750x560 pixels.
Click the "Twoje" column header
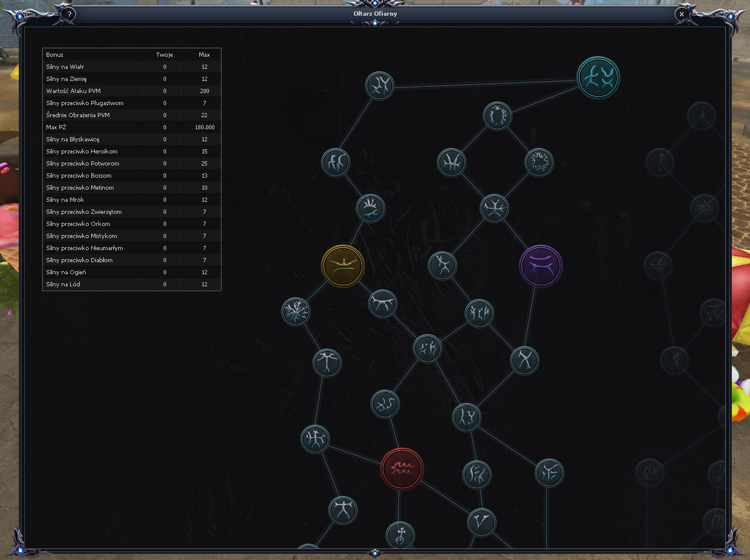coord(164,54)
